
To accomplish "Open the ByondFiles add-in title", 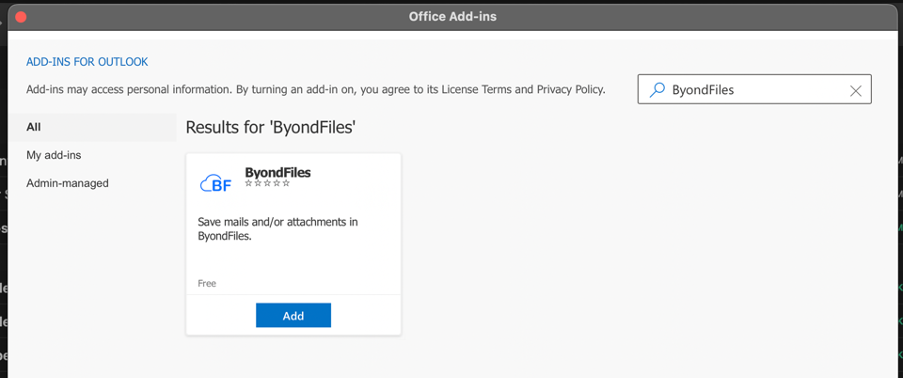I will [x=278, y=172].
